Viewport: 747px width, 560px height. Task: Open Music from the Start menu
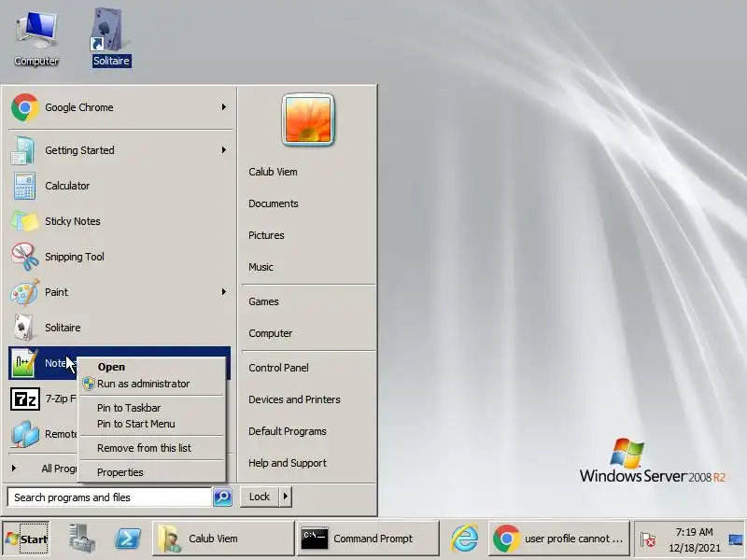[261, 267]
